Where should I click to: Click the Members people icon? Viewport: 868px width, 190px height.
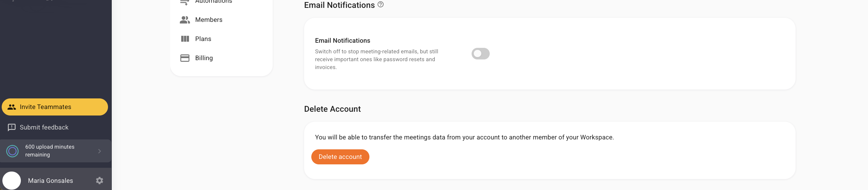(x=185, y=20)
